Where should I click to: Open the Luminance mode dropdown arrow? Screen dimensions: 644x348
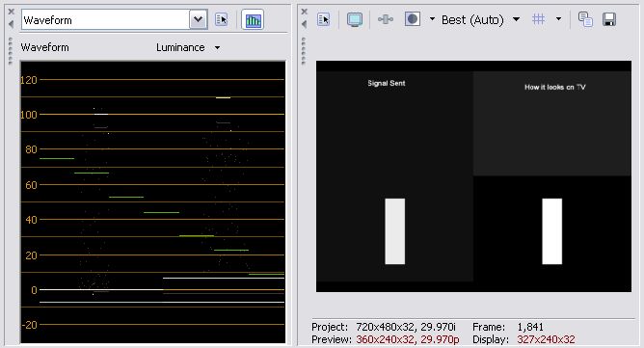217,47
